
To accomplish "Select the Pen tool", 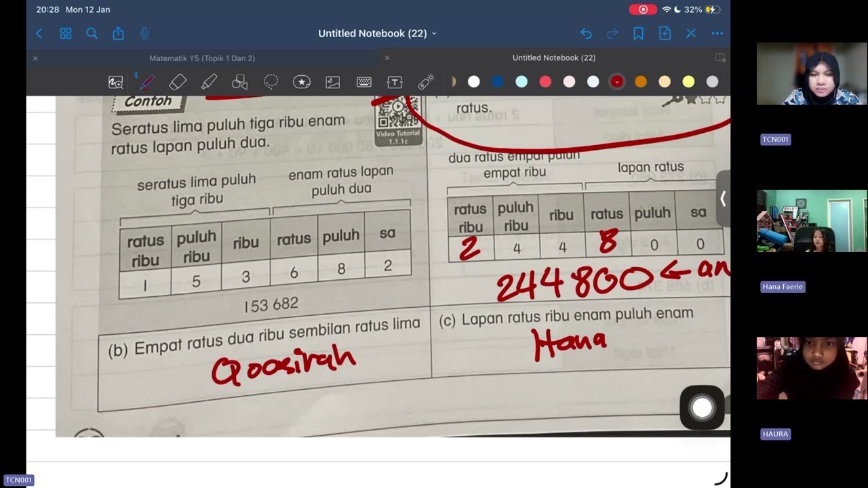I will [x=145, y=82].
